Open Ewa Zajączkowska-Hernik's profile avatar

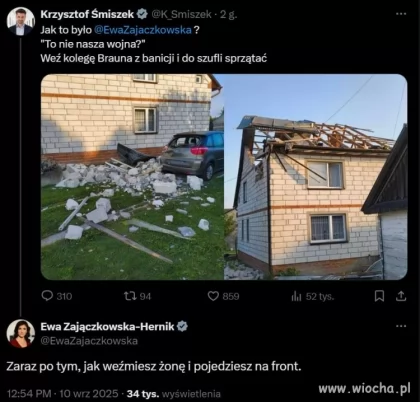coord(21,333)
